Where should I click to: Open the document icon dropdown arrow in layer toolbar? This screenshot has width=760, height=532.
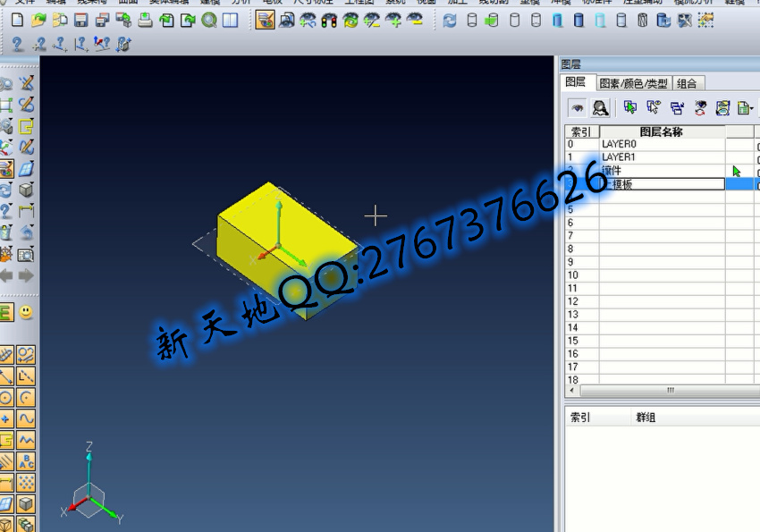(752, 109)
